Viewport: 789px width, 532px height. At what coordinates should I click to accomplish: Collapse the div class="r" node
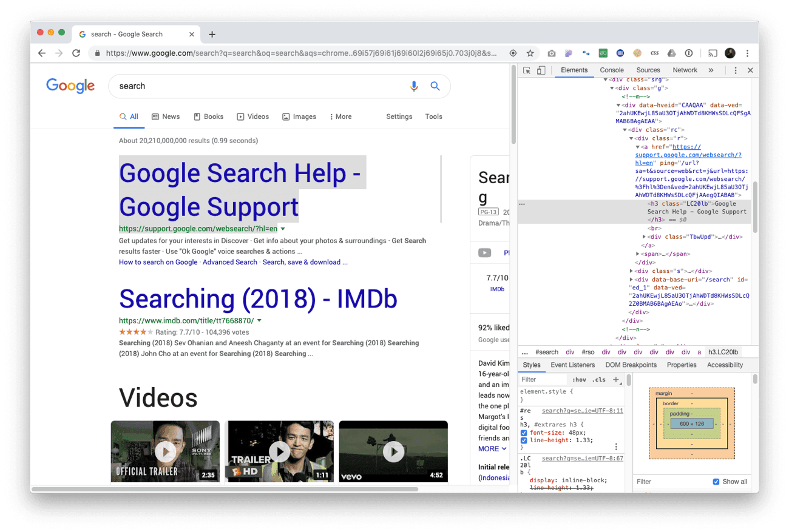(631, 138)
